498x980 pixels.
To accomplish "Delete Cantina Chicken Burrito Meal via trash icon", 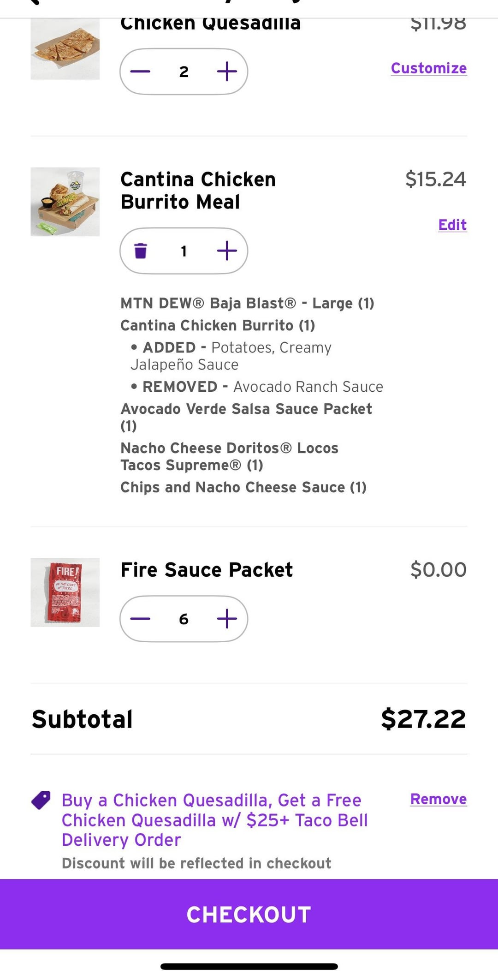I will pos(140,251).
